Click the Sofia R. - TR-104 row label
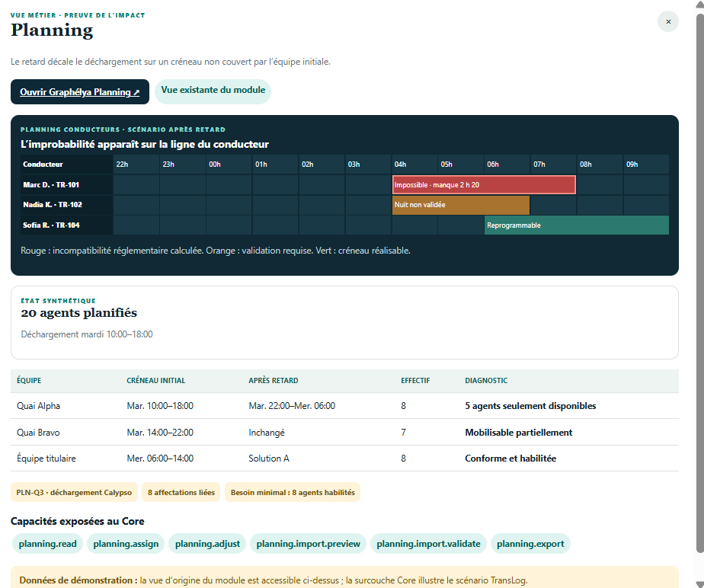The image size is (704, 588). [x=66, y=225]
